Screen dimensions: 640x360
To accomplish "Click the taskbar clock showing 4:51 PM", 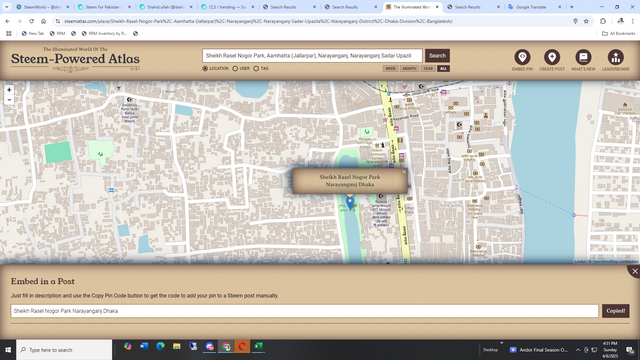I will click(610, 350).
